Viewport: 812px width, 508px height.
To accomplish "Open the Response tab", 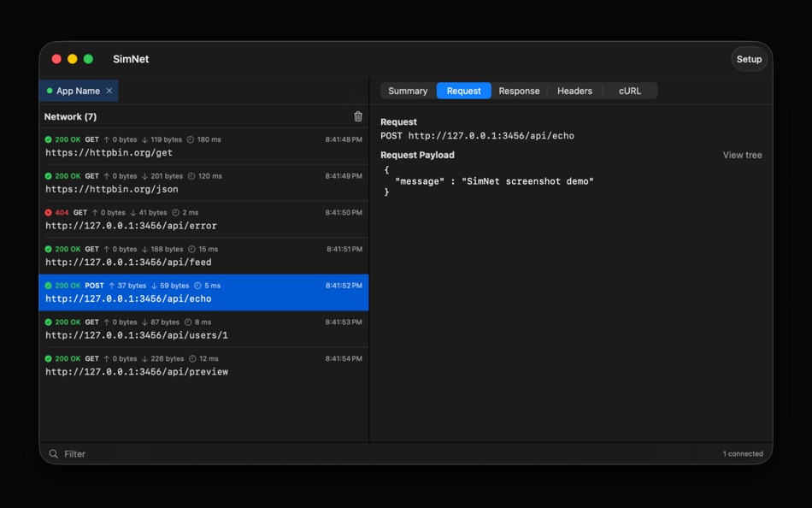I will [521, 91].
